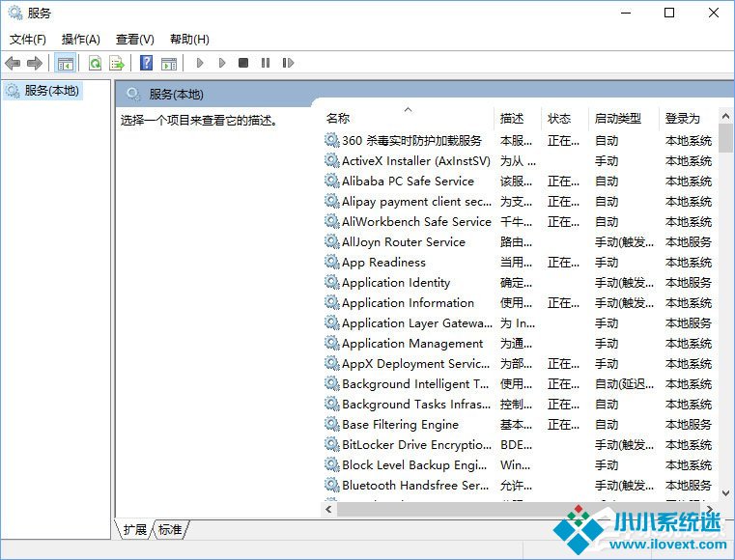The height and width of the screenshot is (560, 735).
Task: Sort by the 登录为 column header
Action: click(682, 118)
